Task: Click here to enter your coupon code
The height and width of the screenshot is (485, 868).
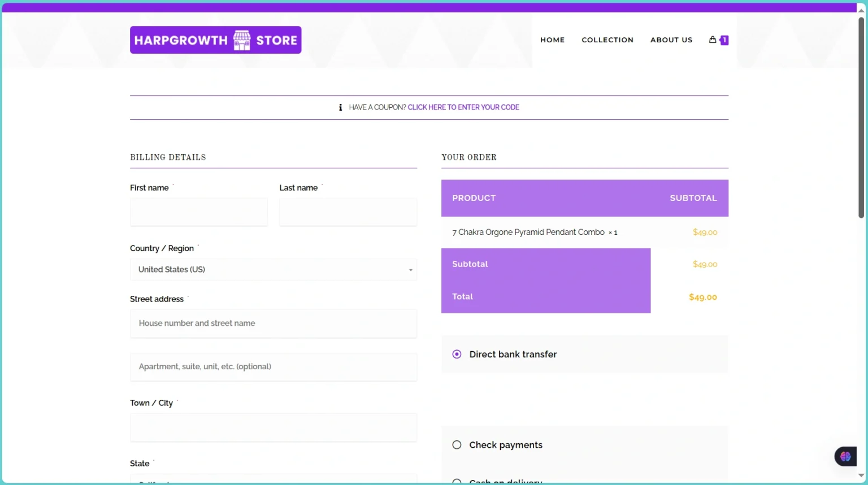Action: tap(463, 107)
